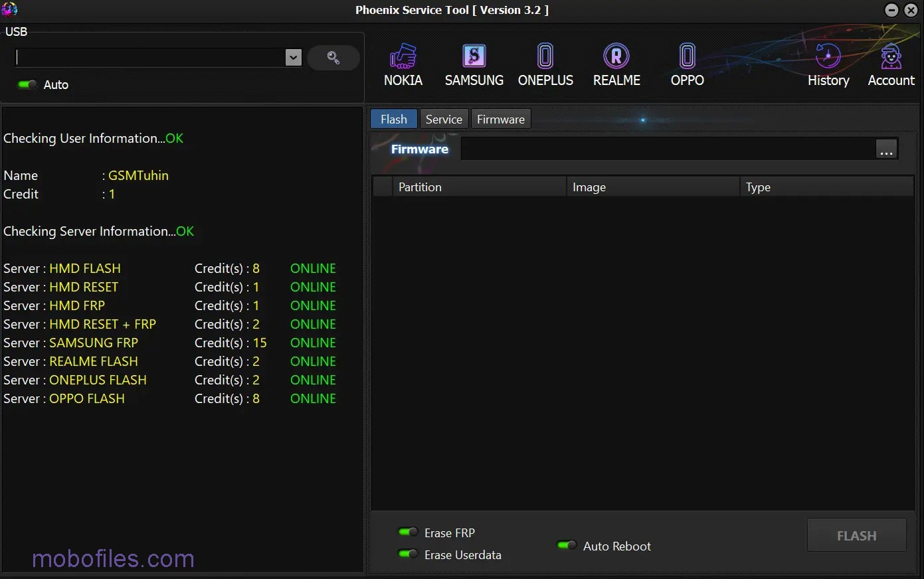Click the Checking User Information OK line

point(93,138)
